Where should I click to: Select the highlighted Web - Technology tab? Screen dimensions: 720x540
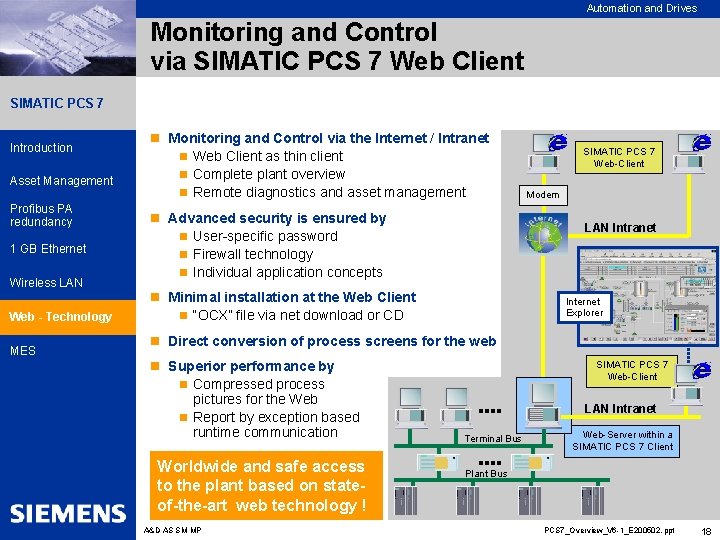(68, 317)
